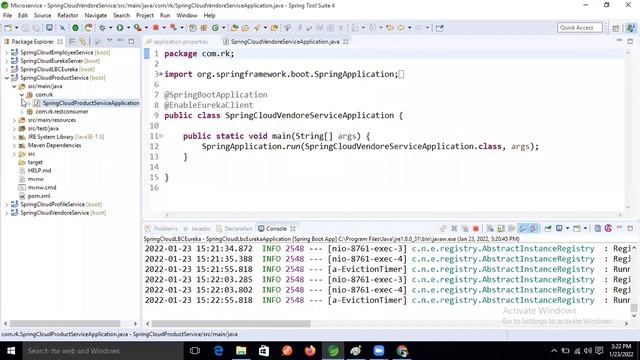Click the Package Explorer horizontal scrollbar thumb
The image size is (640, 360).
pyautogui.click(x=64, y=324)
